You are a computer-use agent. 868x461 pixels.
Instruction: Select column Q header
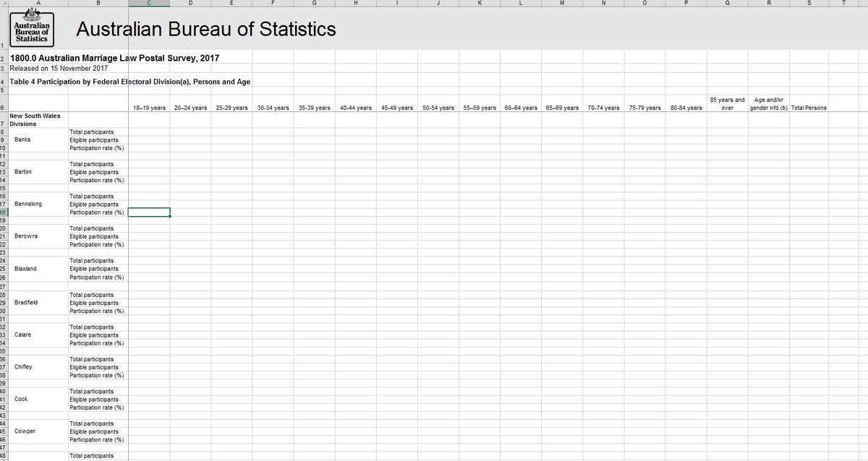728,3
